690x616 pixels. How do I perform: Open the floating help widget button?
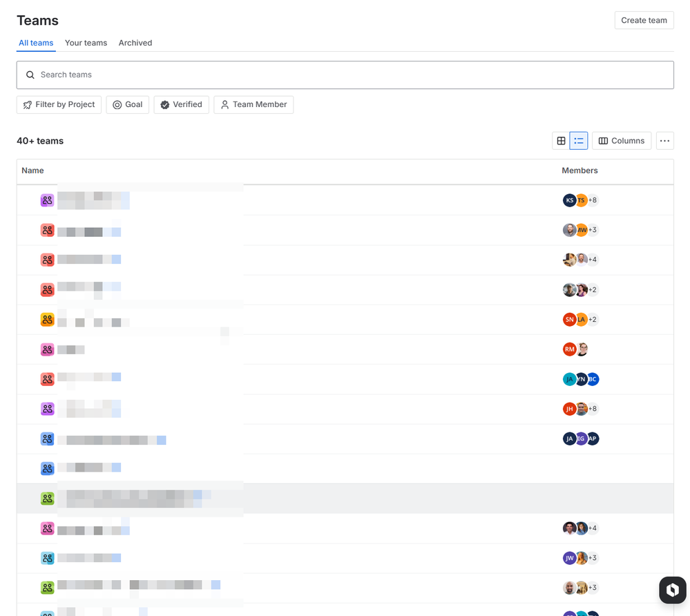click(x=673, y=590)
